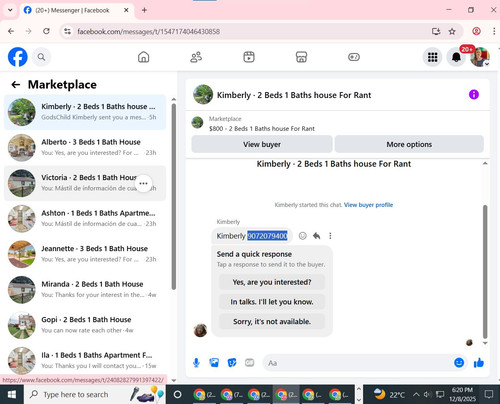
Task: Open Miranda 2 Beds 1 Bath House chat
Action: (85, 289)
